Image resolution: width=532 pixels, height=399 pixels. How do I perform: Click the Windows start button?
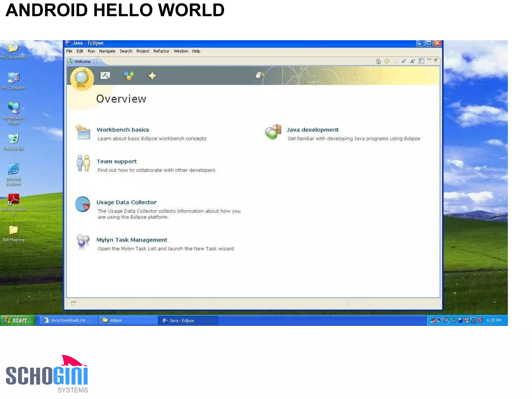click(x=17, y=320)
